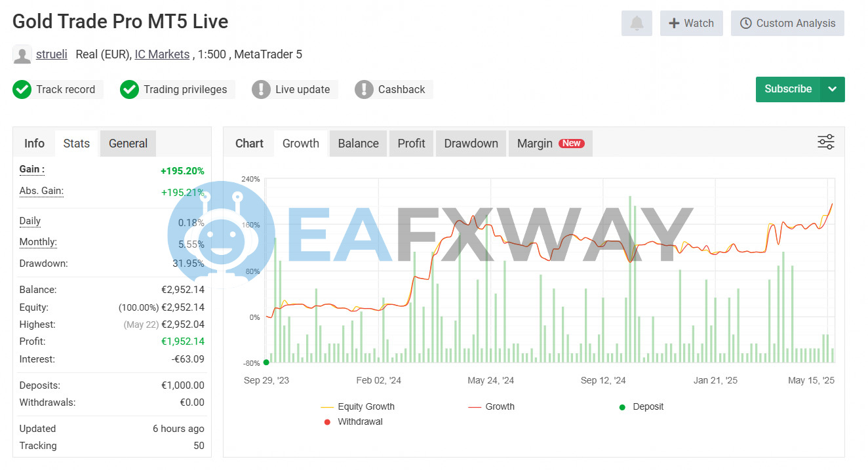Click the Track record badge label

66,90
